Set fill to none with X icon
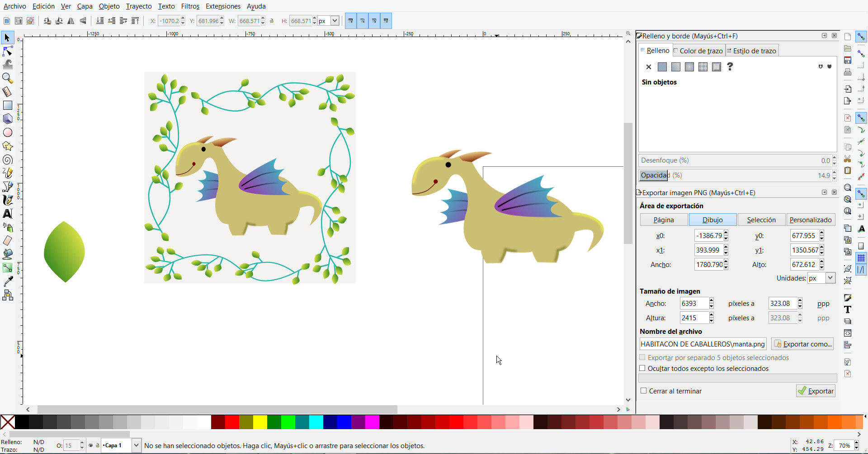This screenshot has height=454, width=868. pyautogui.click(x=649, y=67)
